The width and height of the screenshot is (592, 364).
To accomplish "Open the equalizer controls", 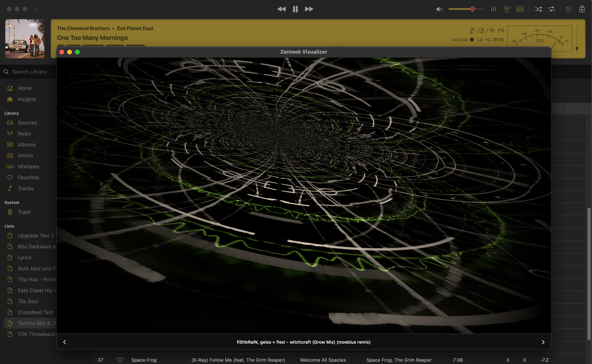I will point(493,9).
